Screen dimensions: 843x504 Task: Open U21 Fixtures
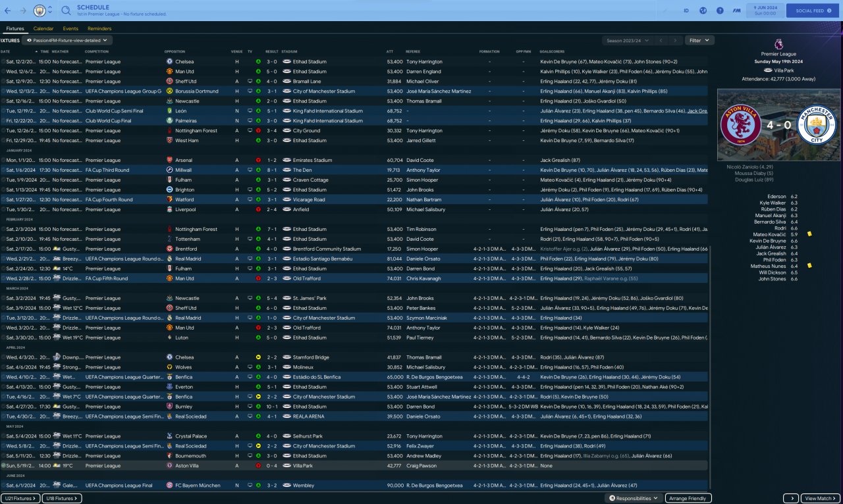pyautogui.click(x=20, y=498)
